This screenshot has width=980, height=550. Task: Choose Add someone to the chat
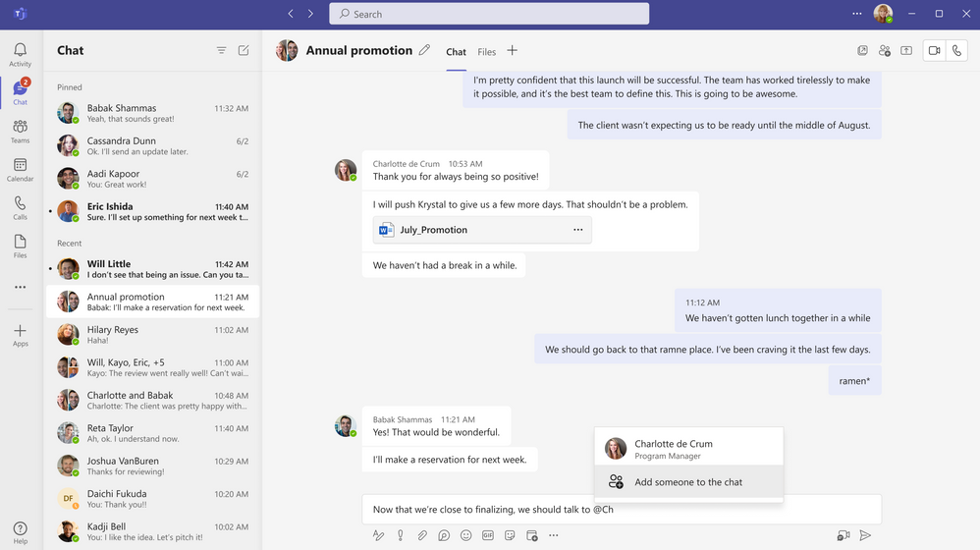click(x=687, y=482)
